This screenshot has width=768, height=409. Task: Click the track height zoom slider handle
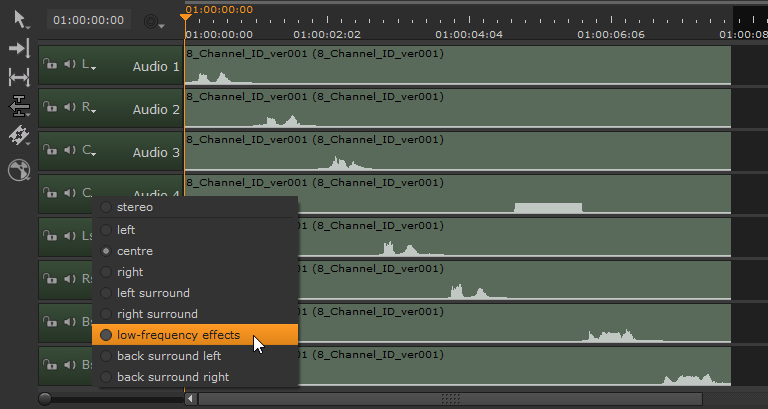45,398
